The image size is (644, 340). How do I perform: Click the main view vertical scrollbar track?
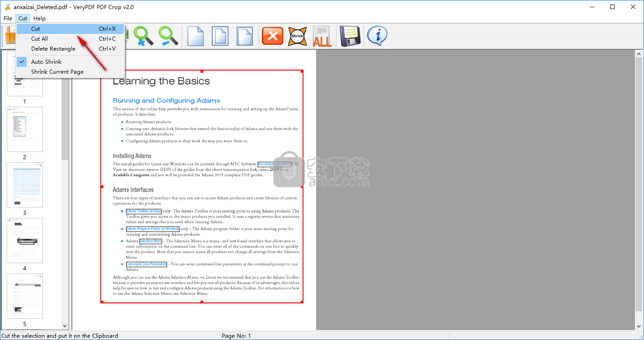point(639,190)
